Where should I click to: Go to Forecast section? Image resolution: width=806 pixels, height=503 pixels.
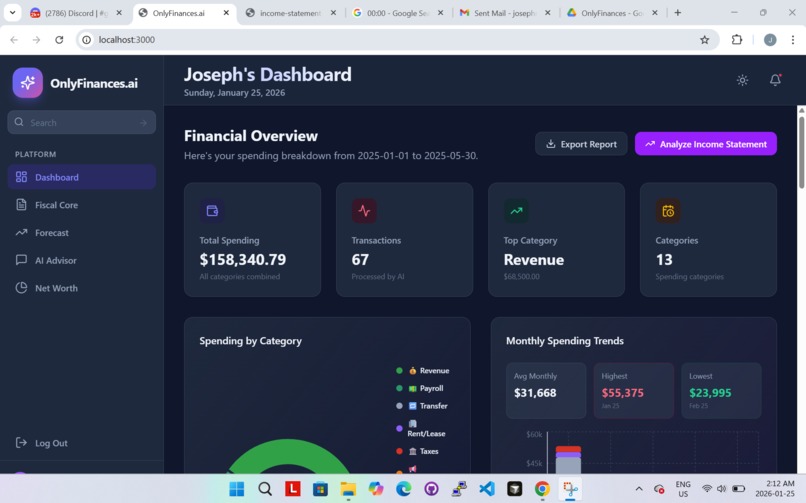coord(82,233)
